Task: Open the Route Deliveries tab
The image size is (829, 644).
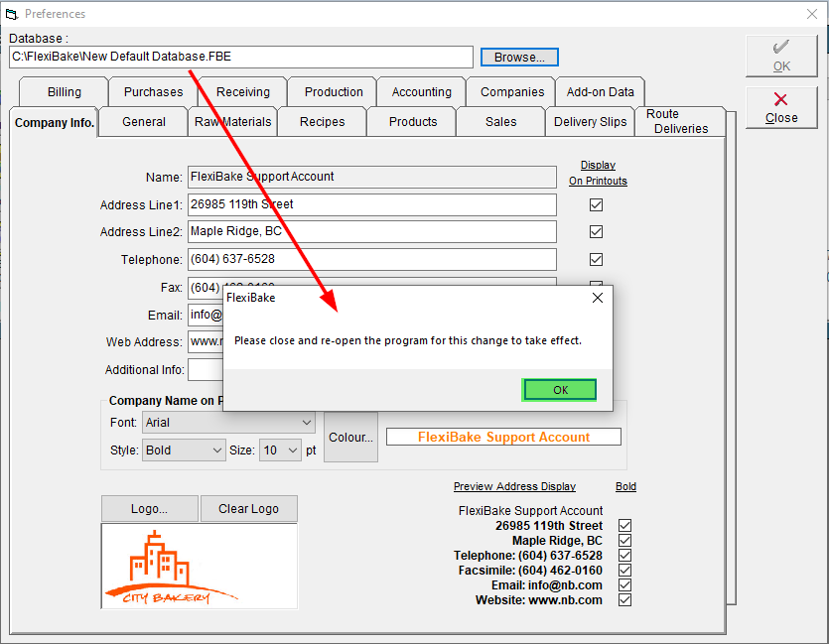Action: coord(680,121)
